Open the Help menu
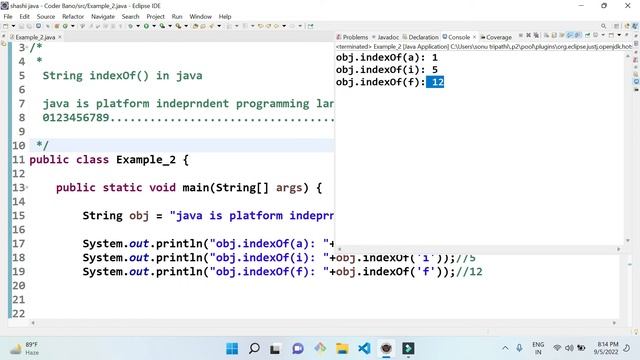640x360 pixels. click(x=225, y=16)
